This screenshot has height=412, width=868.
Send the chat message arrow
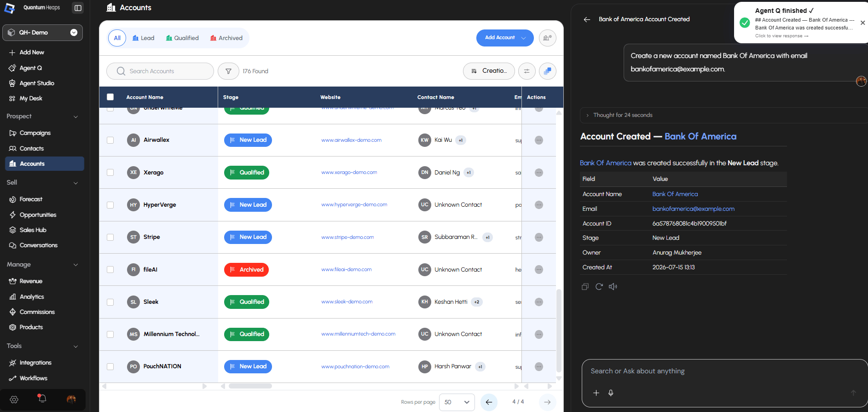point(853,393)
